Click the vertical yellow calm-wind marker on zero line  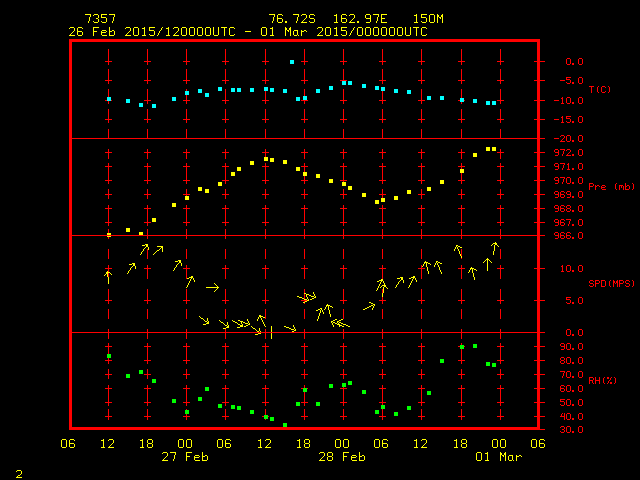pos(271,333)
